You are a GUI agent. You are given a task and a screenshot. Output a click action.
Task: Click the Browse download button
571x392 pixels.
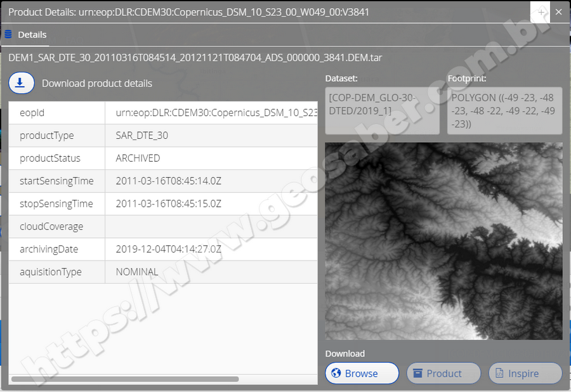coord(362,373)
